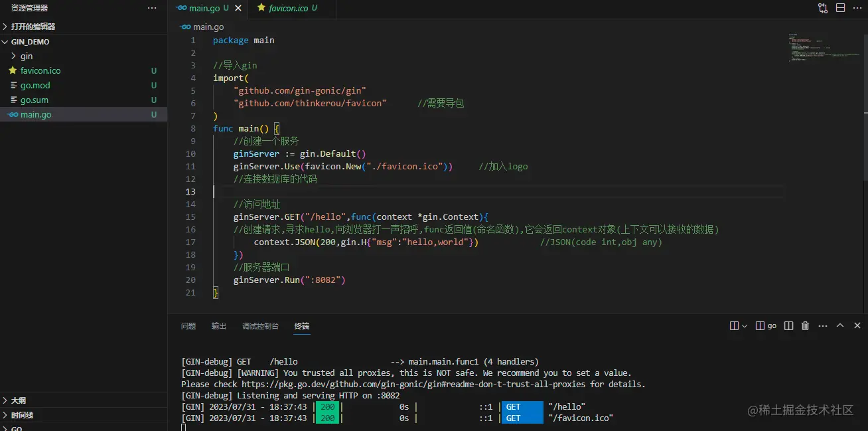Open the 输出 (Output) panel tab

pos(219,326)
